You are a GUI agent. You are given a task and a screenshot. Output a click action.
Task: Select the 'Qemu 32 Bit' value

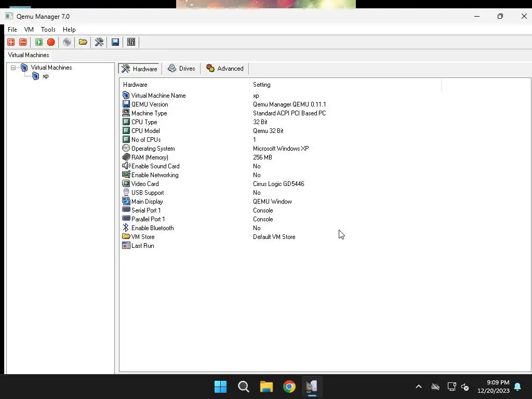(x=268, y=131)
